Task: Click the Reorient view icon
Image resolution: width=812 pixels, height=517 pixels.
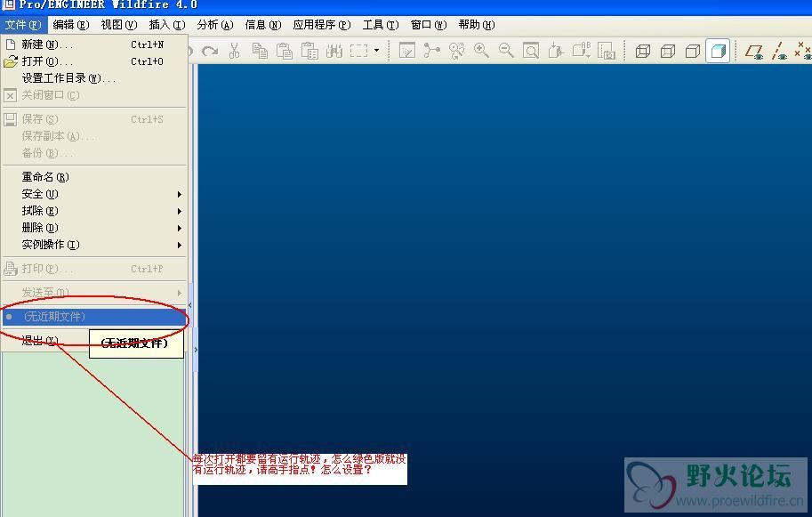Action: coord(556,51)
